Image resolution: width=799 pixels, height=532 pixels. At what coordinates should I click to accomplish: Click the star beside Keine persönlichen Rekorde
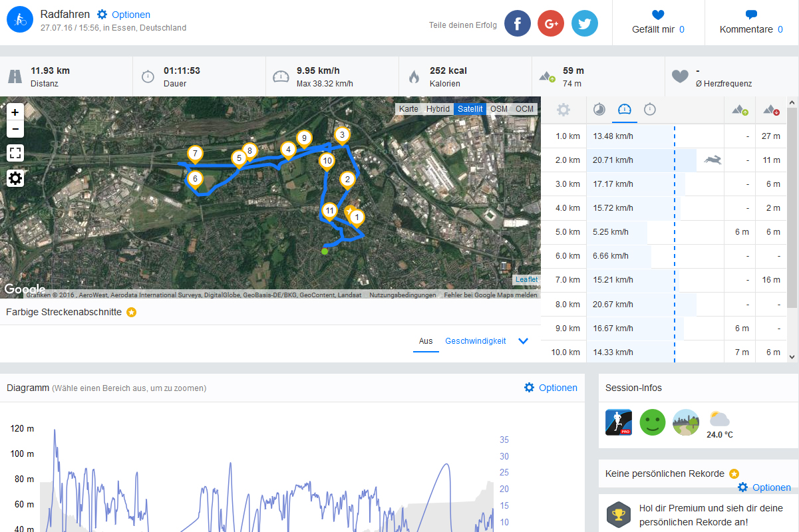pyautogui.click(x=734, y=473)
